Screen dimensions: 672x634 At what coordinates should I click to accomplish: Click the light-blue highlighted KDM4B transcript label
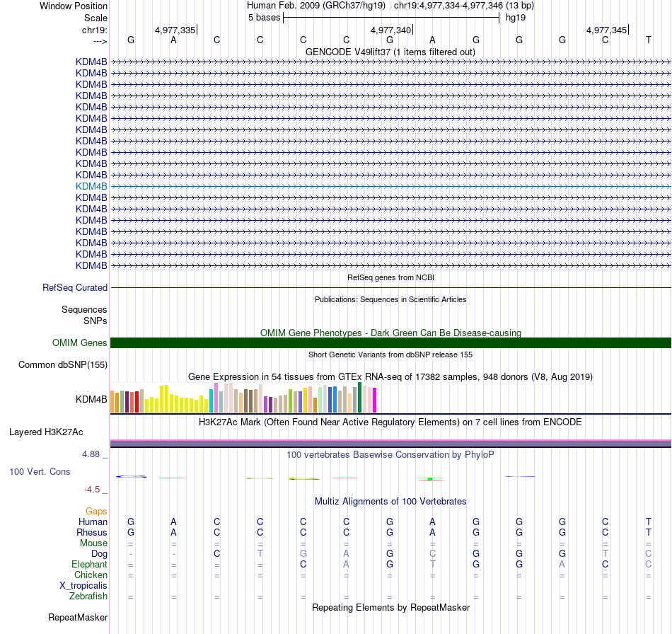pyautogui.click(x=91, y=187)
